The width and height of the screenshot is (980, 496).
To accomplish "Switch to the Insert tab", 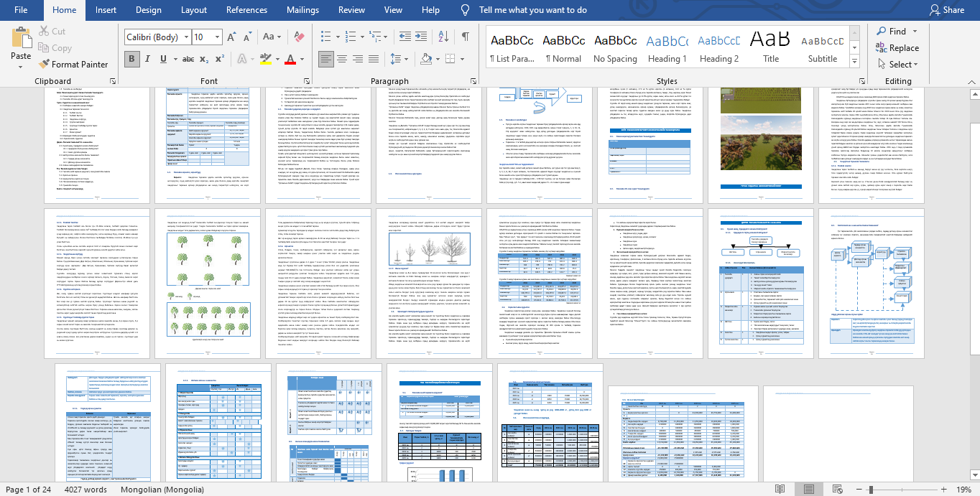I will click(106, 10).
